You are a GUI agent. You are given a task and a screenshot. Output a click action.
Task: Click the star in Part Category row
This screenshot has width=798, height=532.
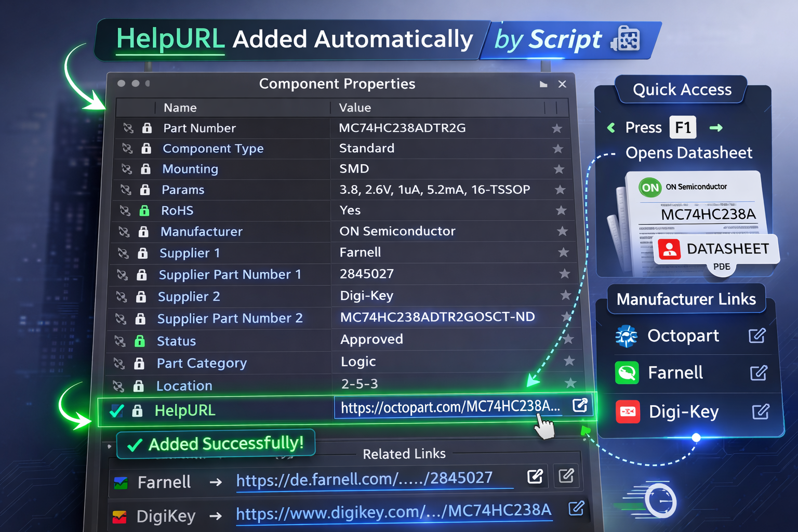569,361
